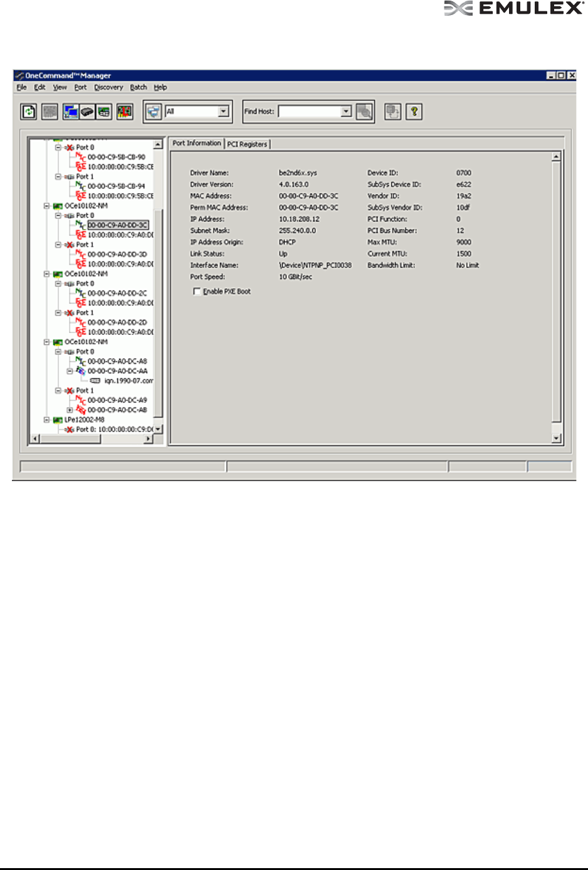Enable the PXE Boot checkbox
This screenshot has width=588, height=870.
pyautogui.click(x=197, y=291)
